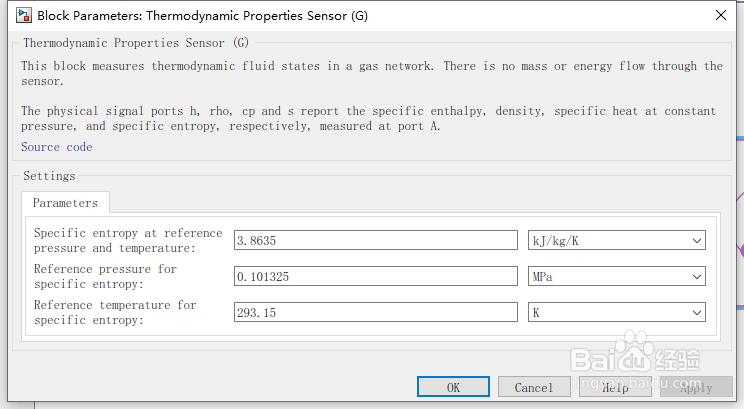Screen dimensions: 744x409
Task: Click the Thermodynamic Properties Sensor (G) description heading
Action: (136, 44)
